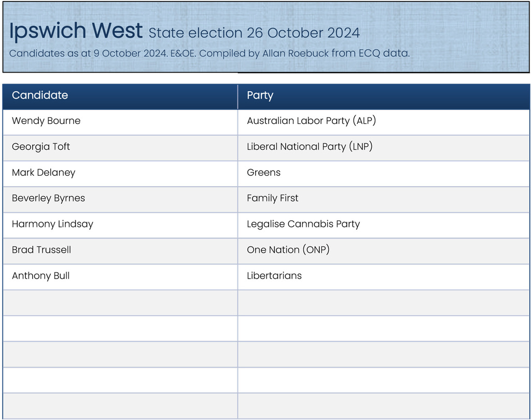Click the Family First party cell

coord(272,198)
